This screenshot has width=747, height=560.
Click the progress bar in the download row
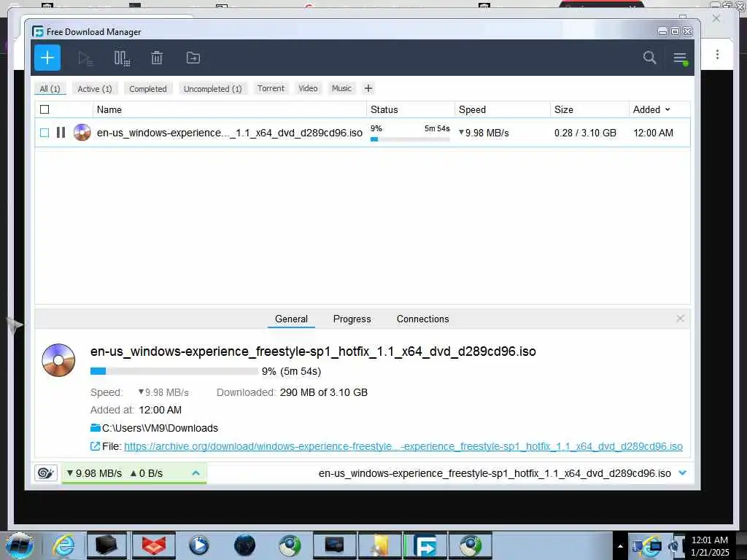click(410, 139)
